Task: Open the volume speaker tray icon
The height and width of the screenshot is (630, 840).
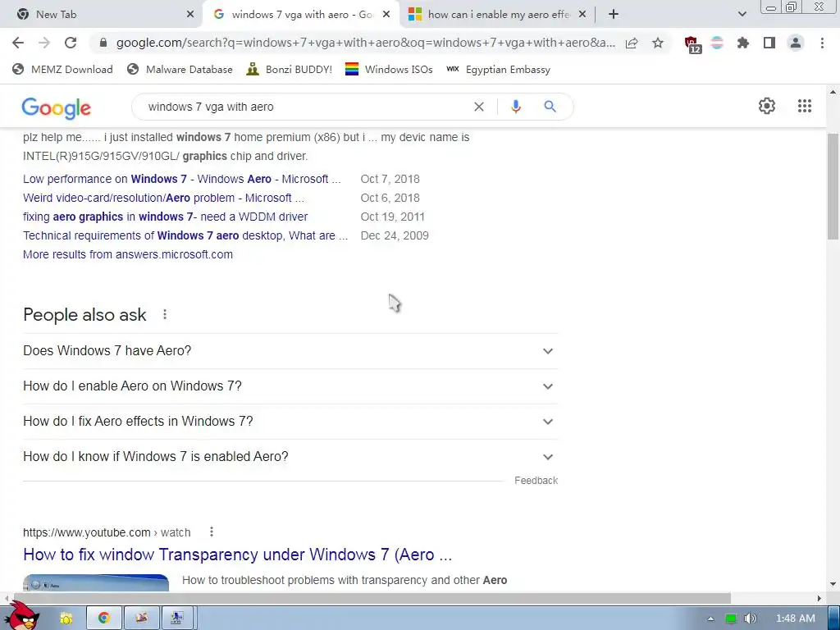Action: (x=750, y=619)
